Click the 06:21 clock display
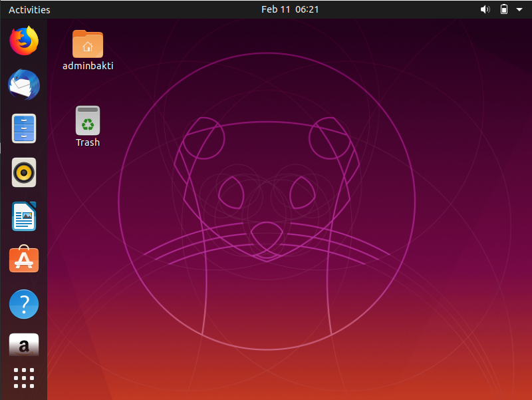 tap(305, 9)
